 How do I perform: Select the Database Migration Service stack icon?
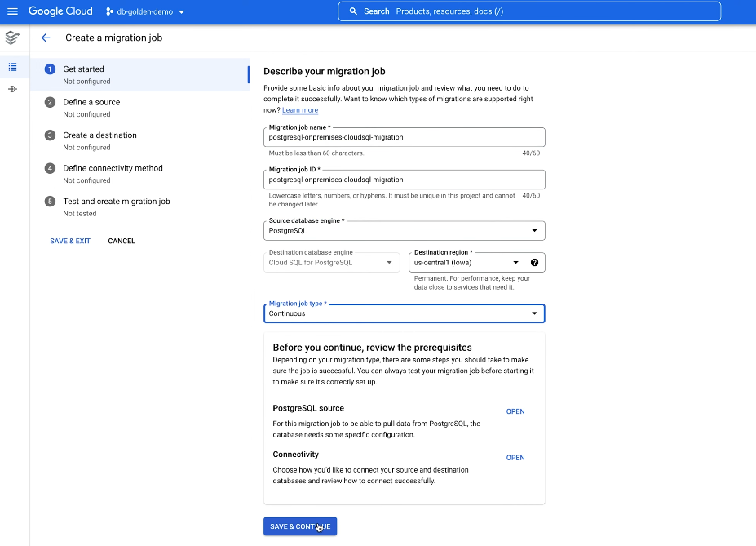[x=11, y=38]
